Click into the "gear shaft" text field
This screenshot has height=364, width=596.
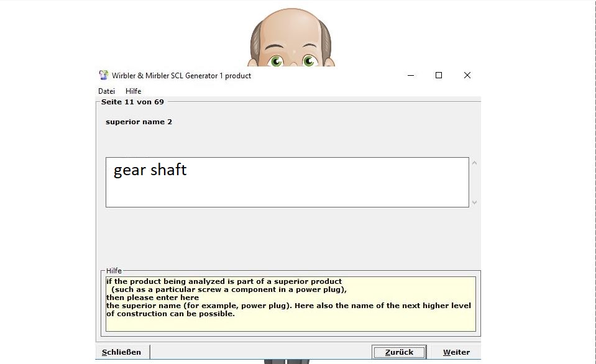[287, 182]
